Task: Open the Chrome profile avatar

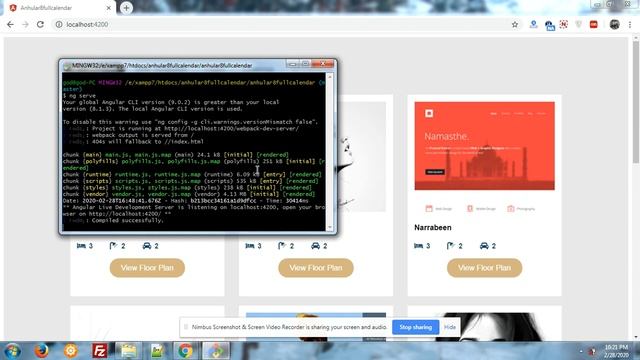Action: click(614, 24)
